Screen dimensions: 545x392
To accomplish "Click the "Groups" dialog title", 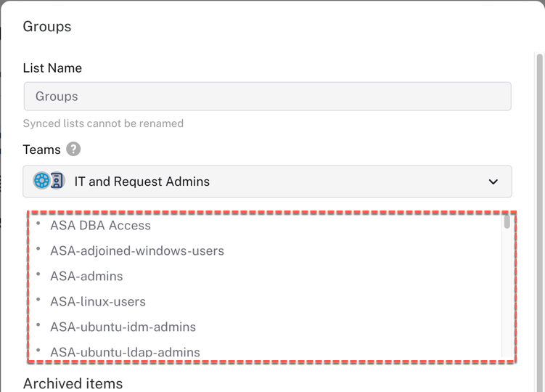I will [47, 27].
